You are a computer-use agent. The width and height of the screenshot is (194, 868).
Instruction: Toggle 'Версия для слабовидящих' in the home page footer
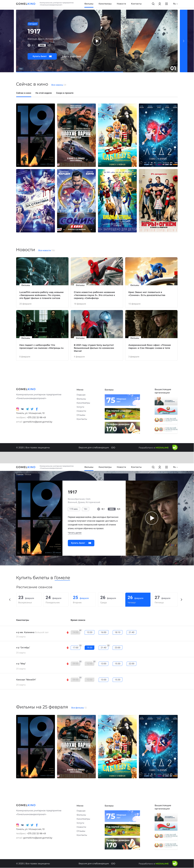[x=97, y=447]
